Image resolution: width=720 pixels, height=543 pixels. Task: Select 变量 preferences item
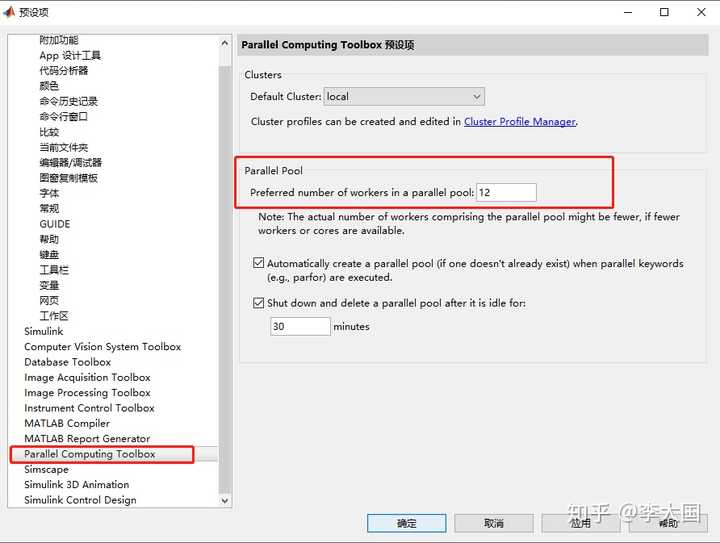[49, 285]
